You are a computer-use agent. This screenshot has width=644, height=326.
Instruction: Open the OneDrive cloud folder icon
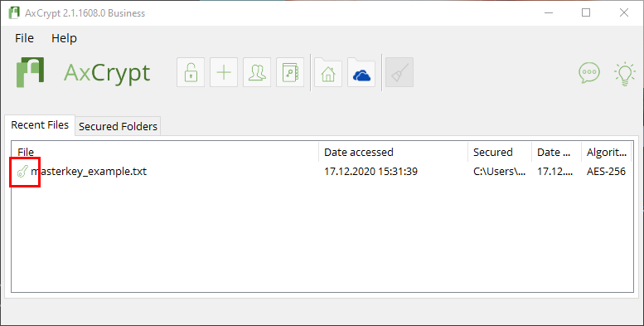click(x=361, y=72)
